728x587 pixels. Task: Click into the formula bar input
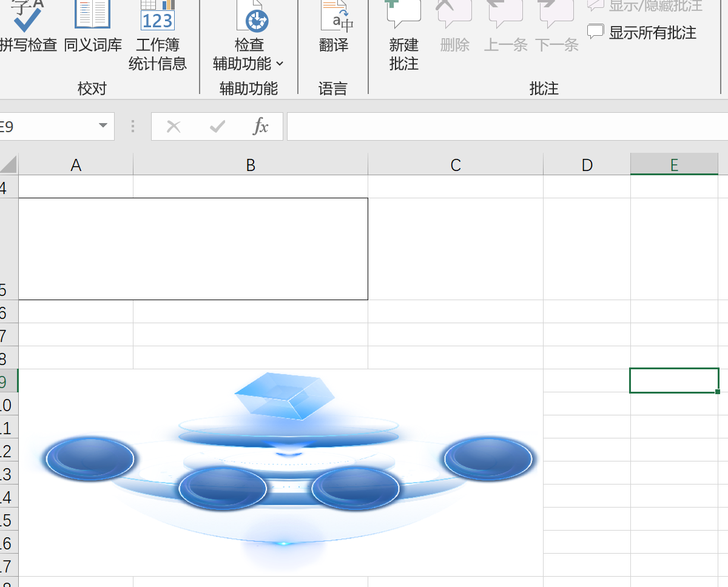[x=504, y=126]
